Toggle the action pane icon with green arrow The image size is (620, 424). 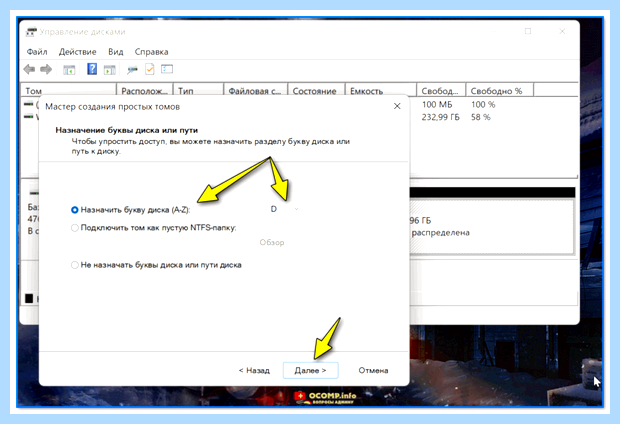(x=110, y=70)
